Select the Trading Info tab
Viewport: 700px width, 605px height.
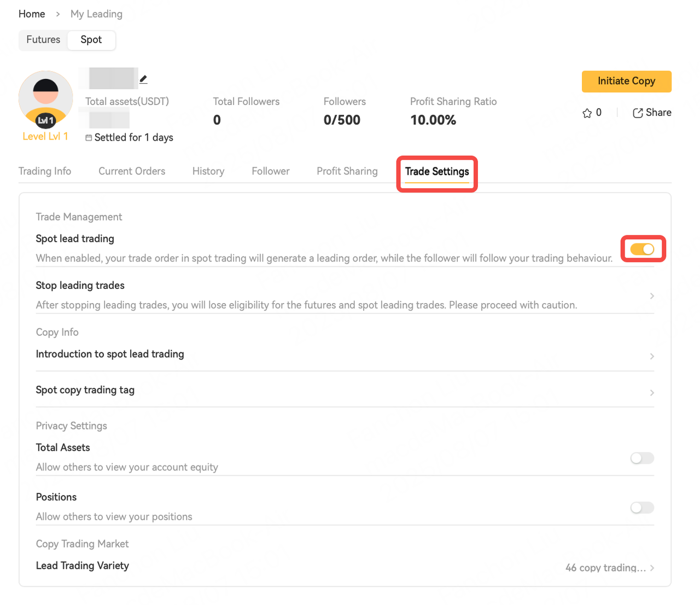(45, 171)
